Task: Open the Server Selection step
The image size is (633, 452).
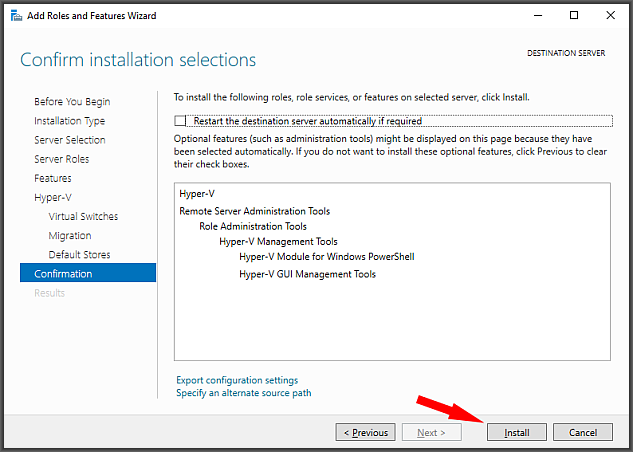Action: coord(69,140)
